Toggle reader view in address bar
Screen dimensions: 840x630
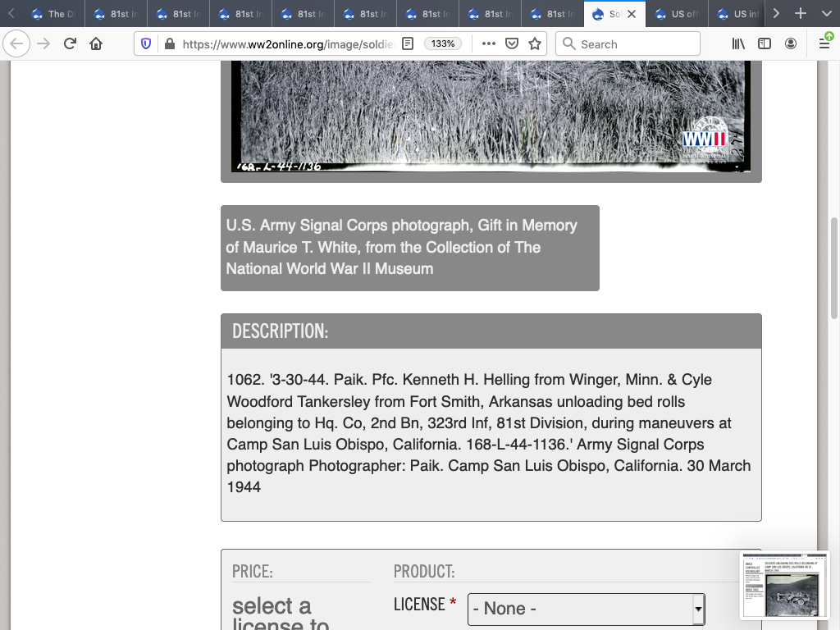[x=407, y=44]
